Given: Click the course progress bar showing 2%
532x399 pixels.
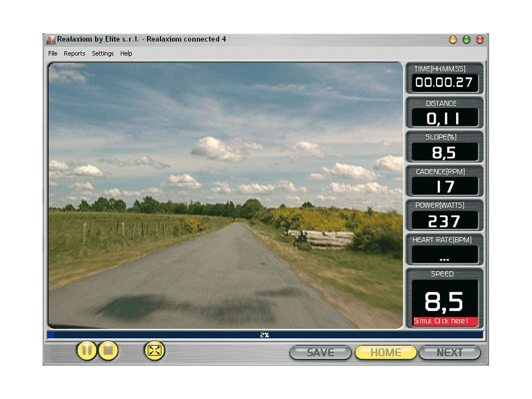Looking at the screenshot, I should coord(265,335).
